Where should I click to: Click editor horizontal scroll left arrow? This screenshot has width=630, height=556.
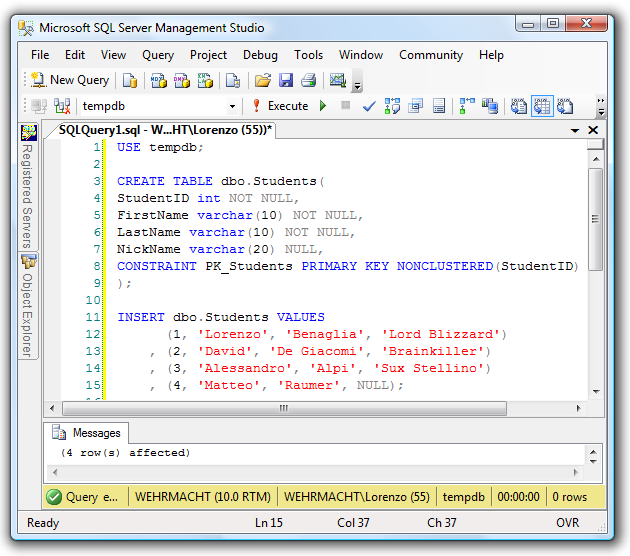[x=52, y=409]
